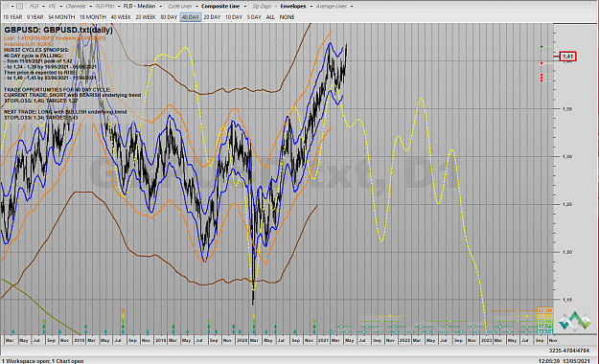Image resolution: width=599 pixels, height=364 pixels.
Task: Expand the Channels dropdown arrow
Action: (x=90, y=6)
